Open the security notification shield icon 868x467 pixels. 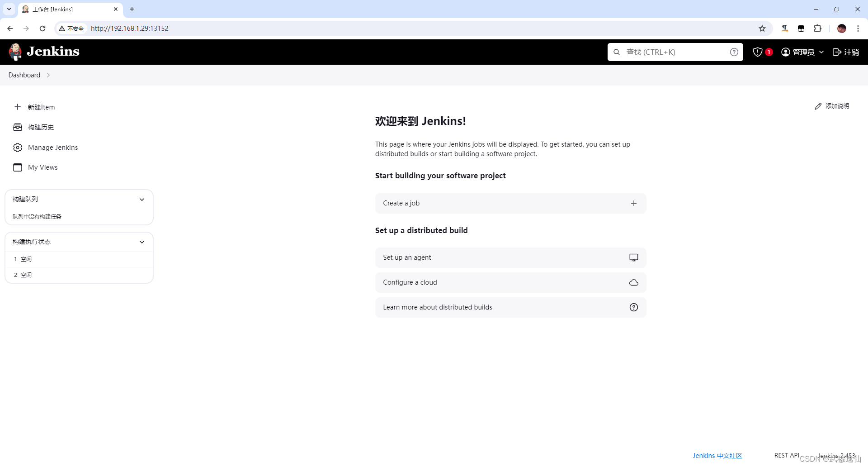tap(758, 52)
